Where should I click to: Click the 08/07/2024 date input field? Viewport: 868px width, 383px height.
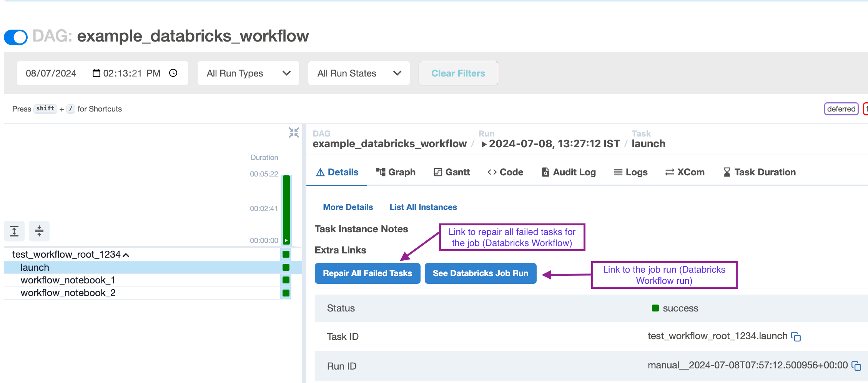click(51, 73)
